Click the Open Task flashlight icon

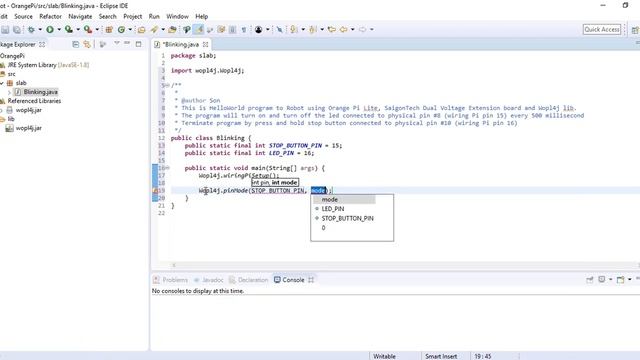[154, 29]
